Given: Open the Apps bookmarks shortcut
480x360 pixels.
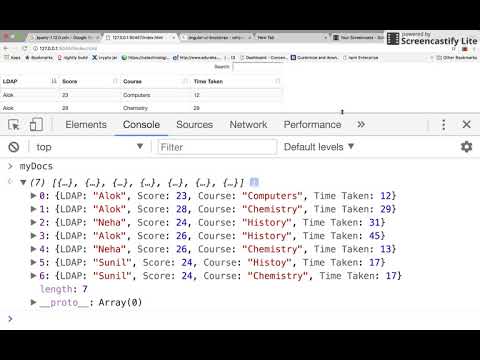Looking at the screenshot, I should tap(12, 58).
